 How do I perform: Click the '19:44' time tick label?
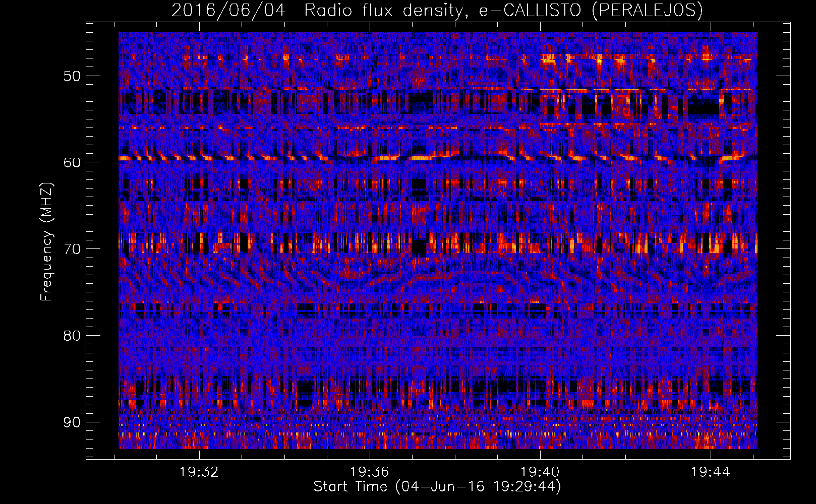711,472
